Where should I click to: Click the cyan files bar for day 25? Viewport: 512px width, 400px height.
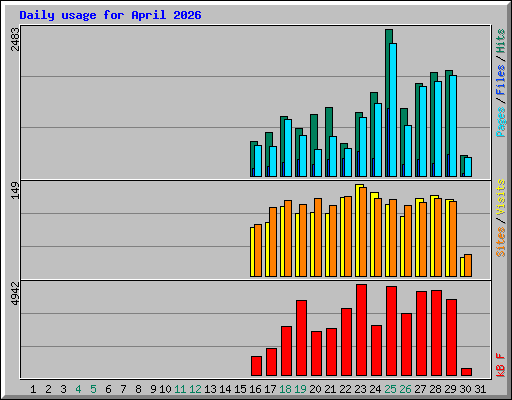tap(393, 110)
